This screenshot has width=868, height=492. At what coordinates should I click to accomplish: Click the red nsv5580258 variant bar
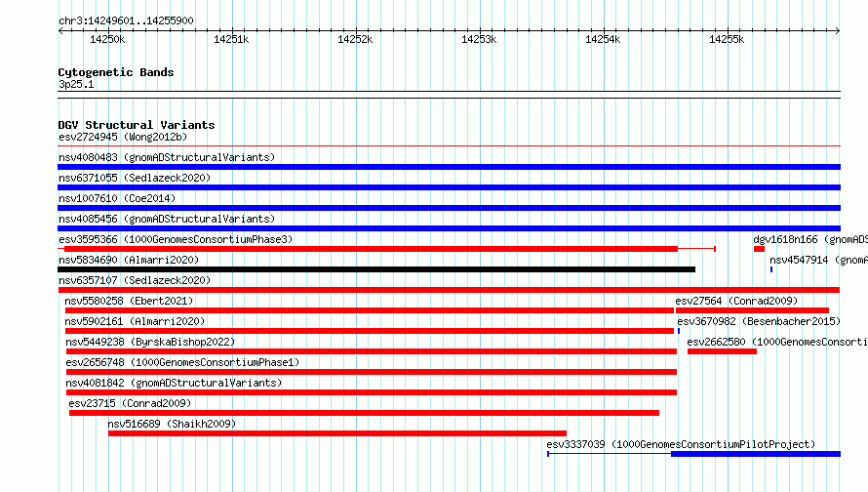[370, 310]
